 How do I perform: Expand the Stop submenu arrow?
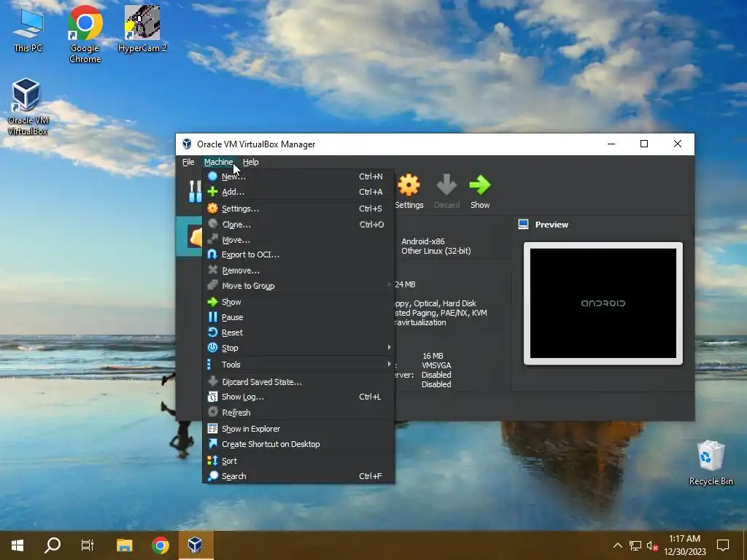point(390,347)
